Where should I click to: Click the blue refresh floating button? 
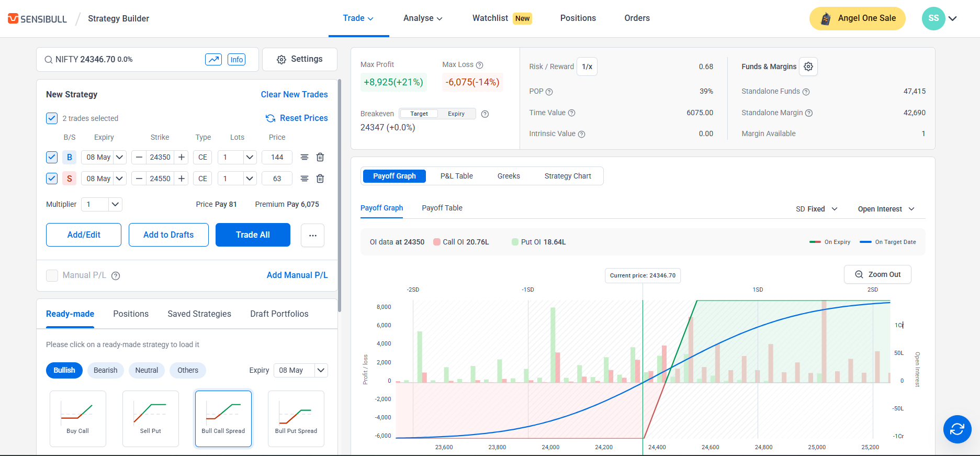957,429
